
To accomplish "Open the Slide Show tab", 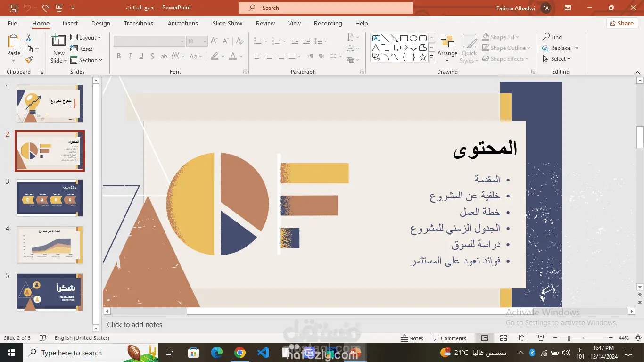I will click(227, 23).
